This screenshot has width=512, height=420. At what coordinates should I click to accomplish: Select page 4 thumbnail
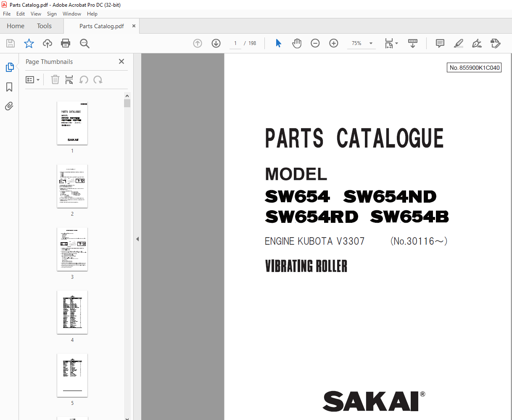(72, 312)
